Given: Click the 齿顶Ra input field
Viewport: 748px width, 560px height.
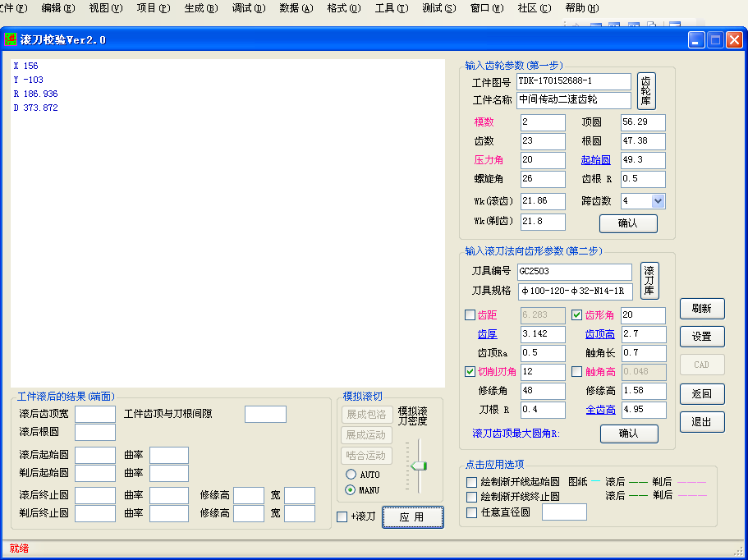Looking at the screenshot, I should pyautogui.click(x=543, y=353).
